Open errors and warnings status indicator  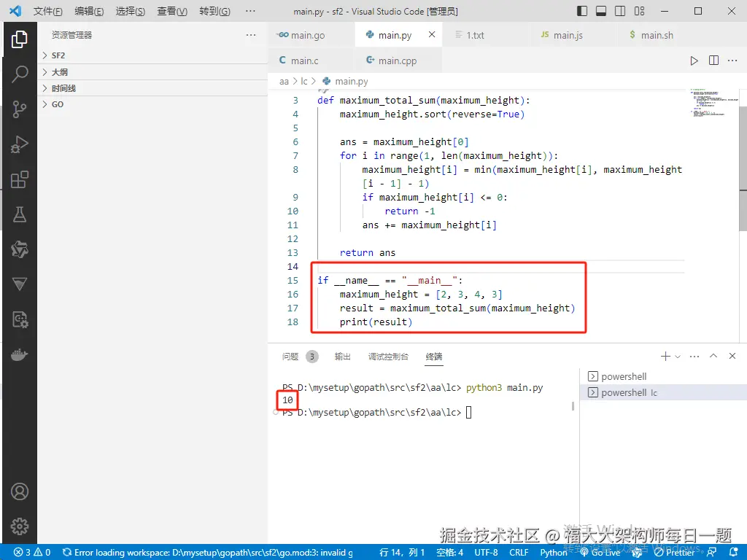pyautogui.click(x=32, y=553)
